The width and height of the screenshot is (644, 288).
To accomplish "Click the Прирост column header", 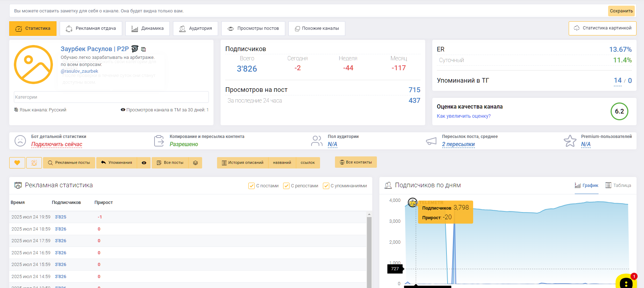I will pos(103,203).
